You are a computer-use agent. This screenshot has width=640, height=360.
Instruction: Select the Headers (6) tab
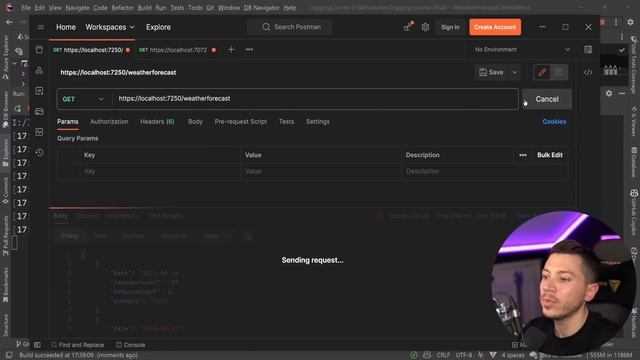[157, 122]
